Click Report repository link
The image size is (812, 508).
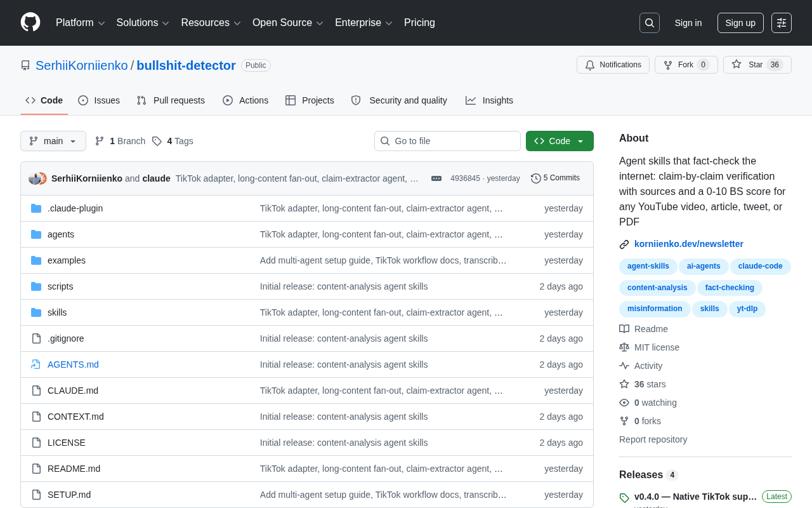(653, 439)
